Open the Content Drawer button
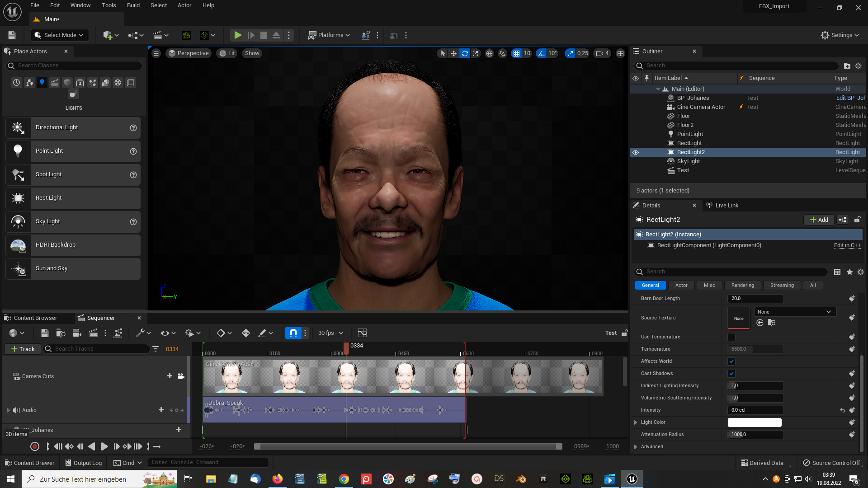Viewport: 868px width, 488px height. click(29, 463)
